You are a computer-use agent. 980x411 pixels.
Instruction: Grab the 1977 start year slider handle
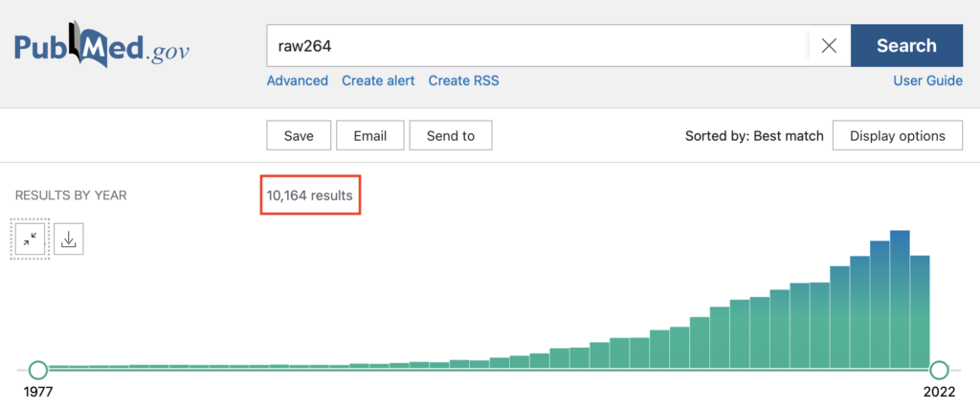point(38,371)
